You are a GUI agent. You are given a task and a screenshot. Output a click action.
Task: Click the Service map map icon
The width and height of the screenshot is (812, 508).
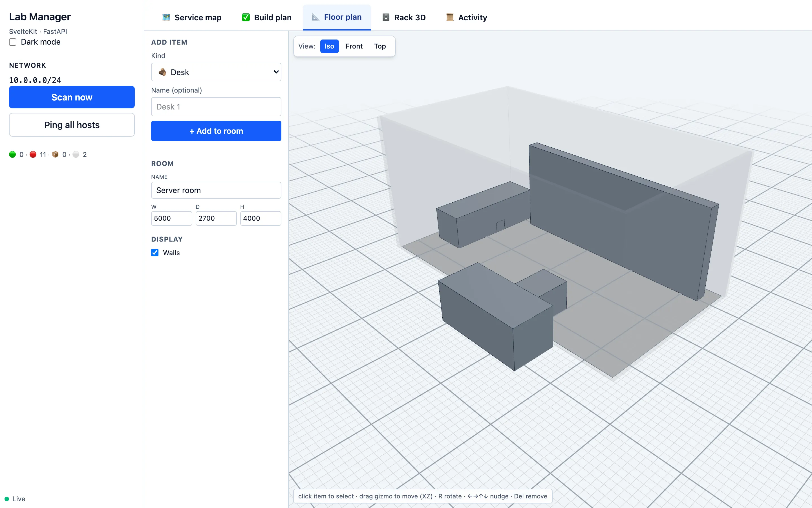[166, 17]
